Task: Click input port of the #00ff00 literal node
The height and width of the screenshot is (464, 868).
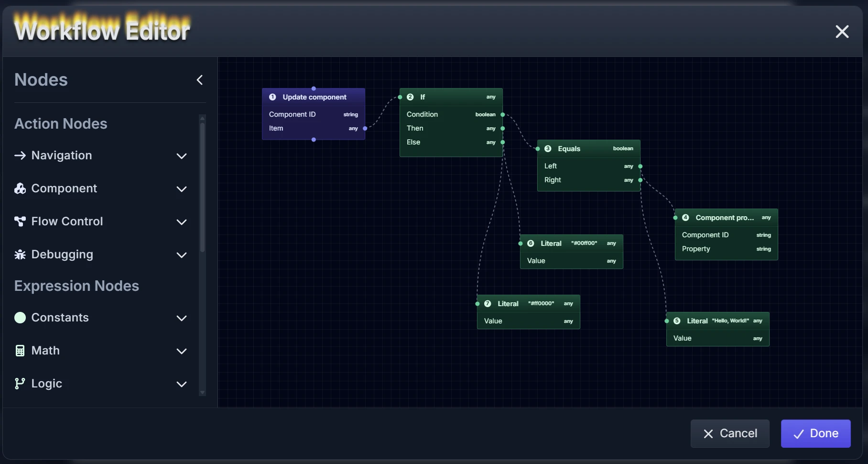Action: [521, 243]
